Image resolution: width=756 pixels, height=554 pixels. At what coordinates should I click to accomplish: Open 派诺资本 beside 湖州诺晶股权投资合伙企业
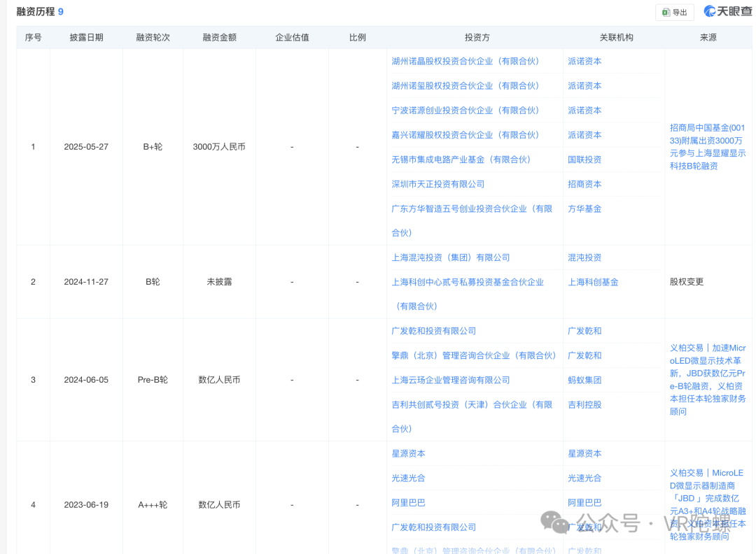coord(584,61)
